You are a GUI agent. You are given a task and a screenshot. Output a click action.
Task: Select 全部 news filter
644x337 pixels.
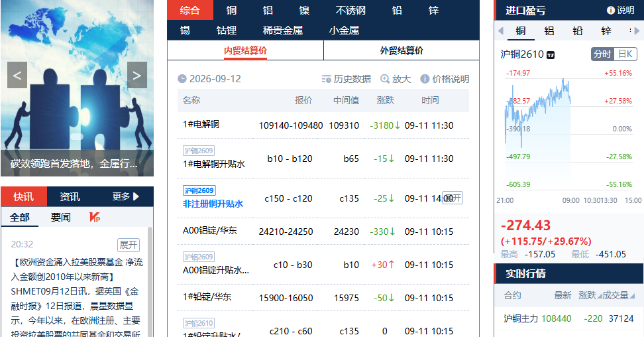[x=20, y=217]
